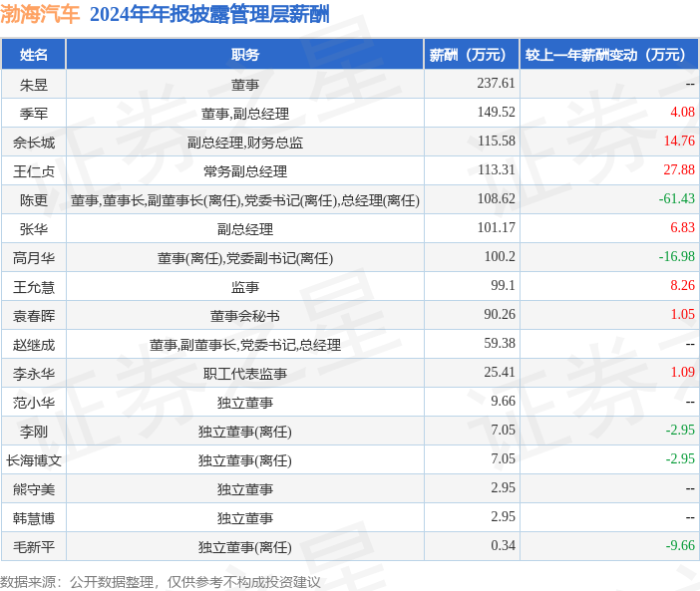
Task: Click the 姓名 column header
Action: pyautogui.click(x=34, y=55)
